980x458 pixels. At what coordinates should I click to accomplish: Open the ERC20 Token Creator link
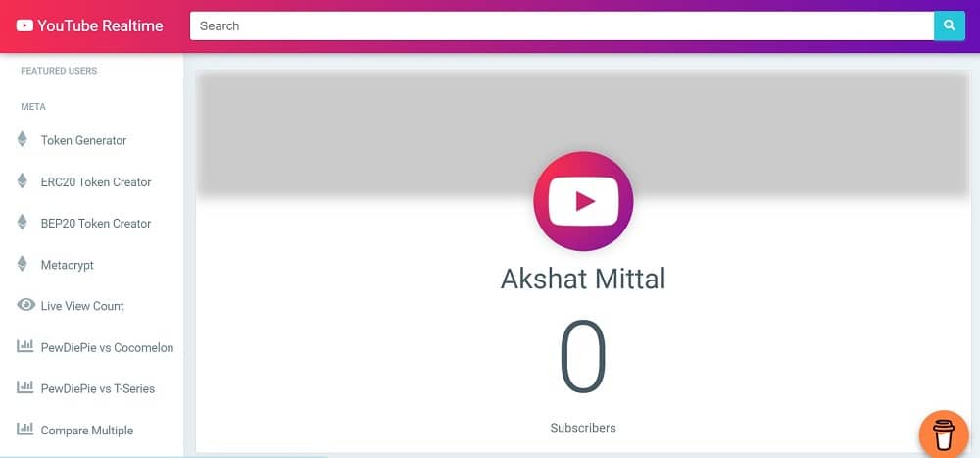tap(96, 182)
